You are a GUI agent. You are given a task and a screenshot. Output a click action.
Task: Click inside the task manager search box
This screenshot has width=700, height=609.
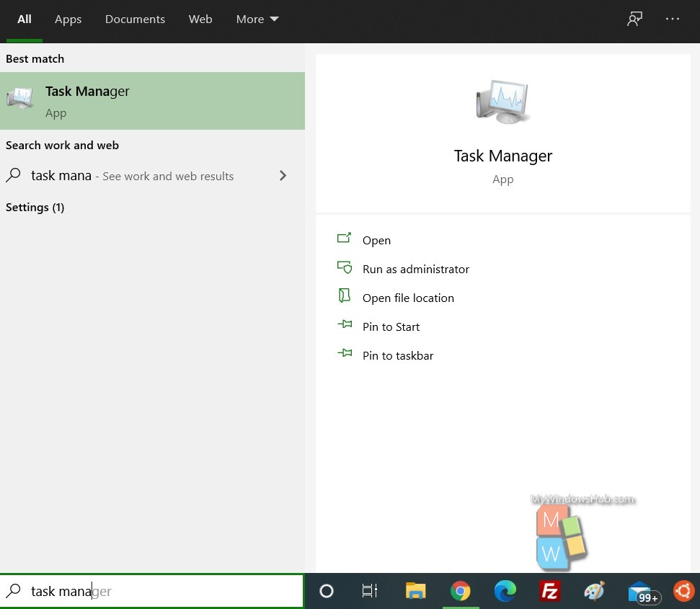point(152,591)
